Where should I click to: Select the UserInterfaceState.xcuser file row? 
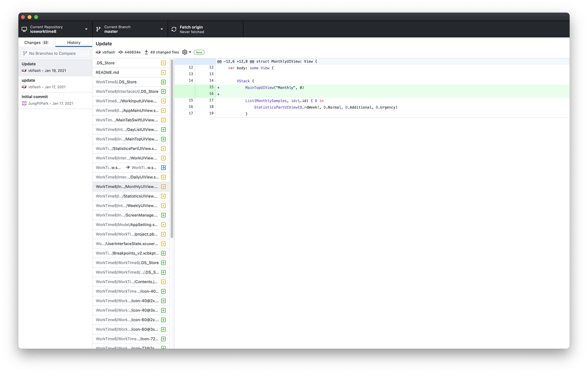131,243
